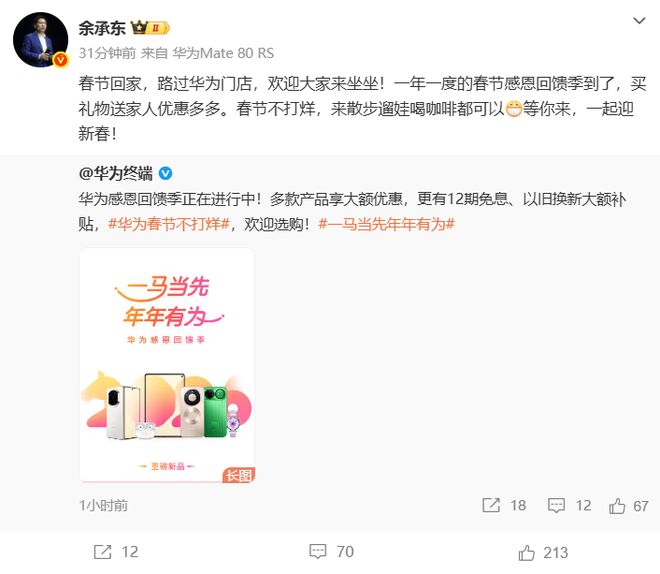Image resolution: width=660 pixels, height=574 pixels.
Task: Open the quoted post's 12 comments
Action: point(570,505)
